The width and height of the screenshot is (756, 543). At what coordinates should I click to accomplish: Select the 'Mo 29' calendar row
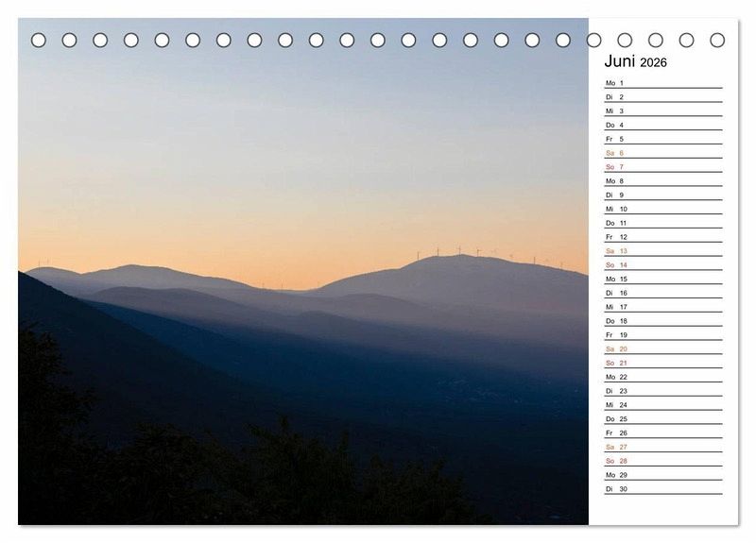pos(663,474)
